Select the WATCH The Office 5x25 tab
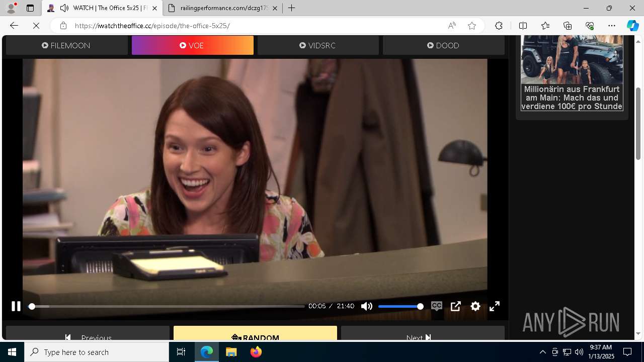The height and width of the screenshot is (362, 644). pos(102,8)
